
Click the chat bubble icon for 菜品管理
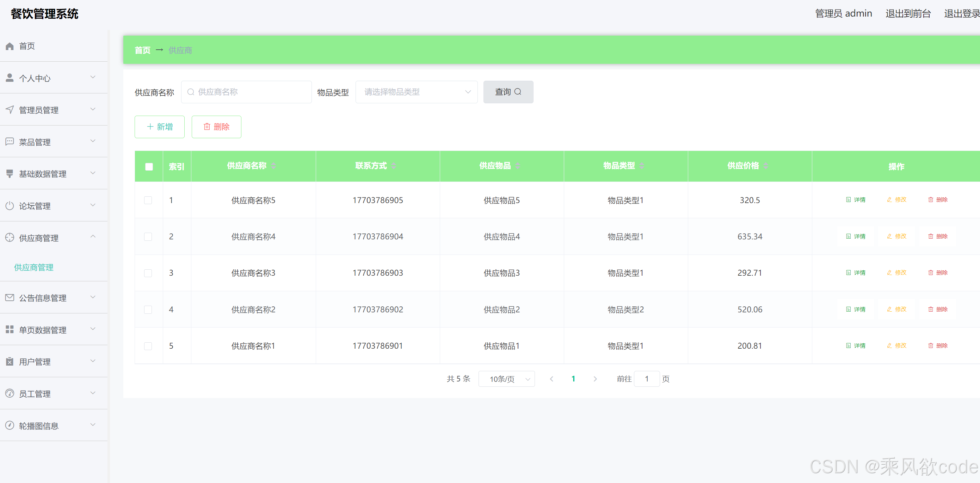coord(10,142)
